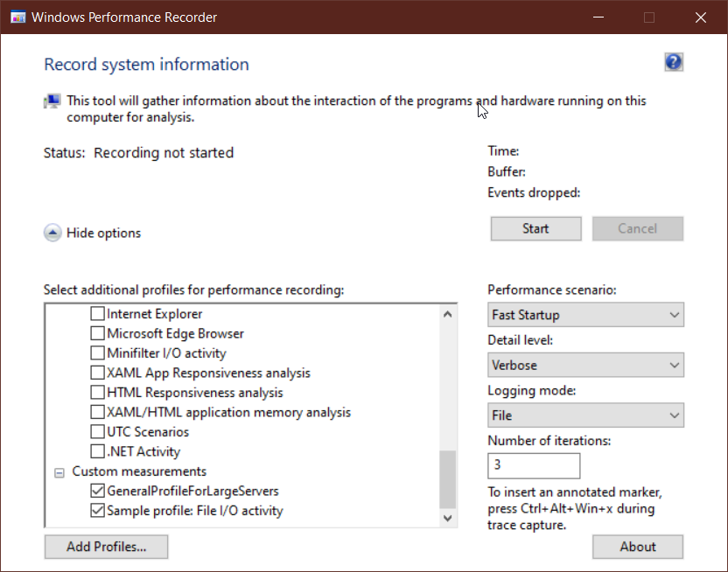
Task: Enable the Internet Explorer profile checkbox
Action: tap(97, 314)
